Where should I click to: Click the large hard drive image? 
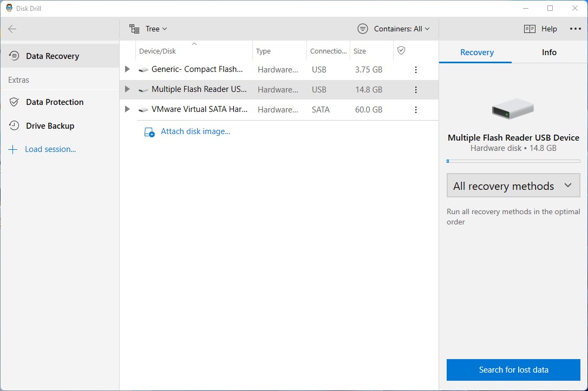pyautogui.click(x=513, y=109)
